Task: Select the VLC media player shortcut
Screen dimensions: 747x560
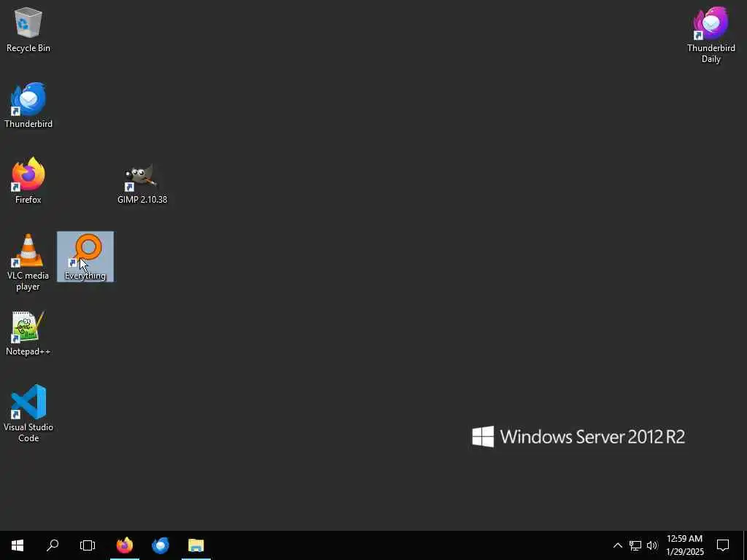Action: [28, 262]
